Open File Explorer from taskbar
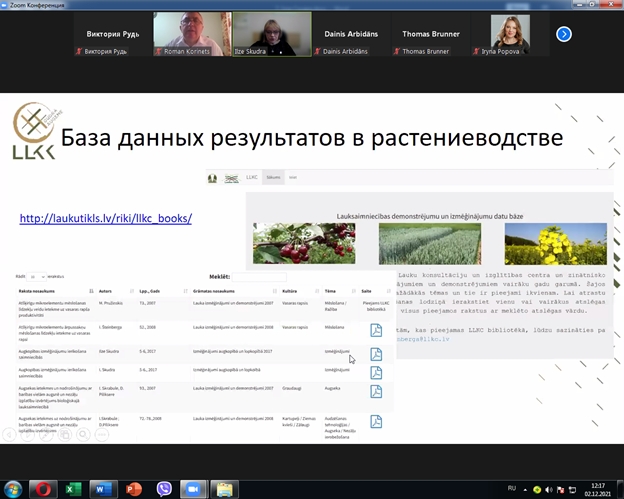This screenshot has width=624, height=499. [x=224, y=489]
